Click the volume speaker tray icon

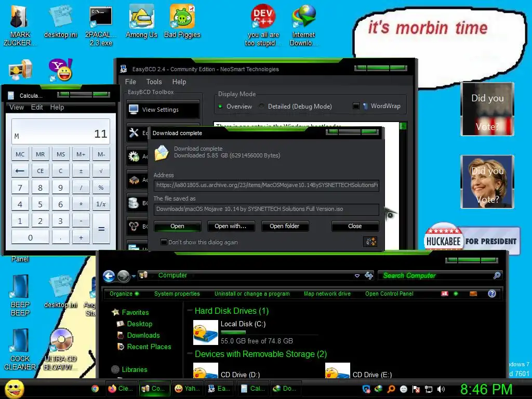click(441, 389)
